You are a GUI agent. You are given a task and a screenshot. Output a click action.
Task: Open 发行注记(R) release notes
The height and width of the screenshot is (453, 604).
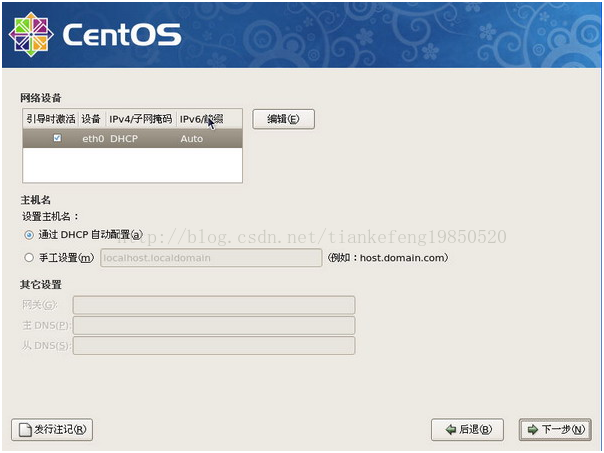pos(52,430)
